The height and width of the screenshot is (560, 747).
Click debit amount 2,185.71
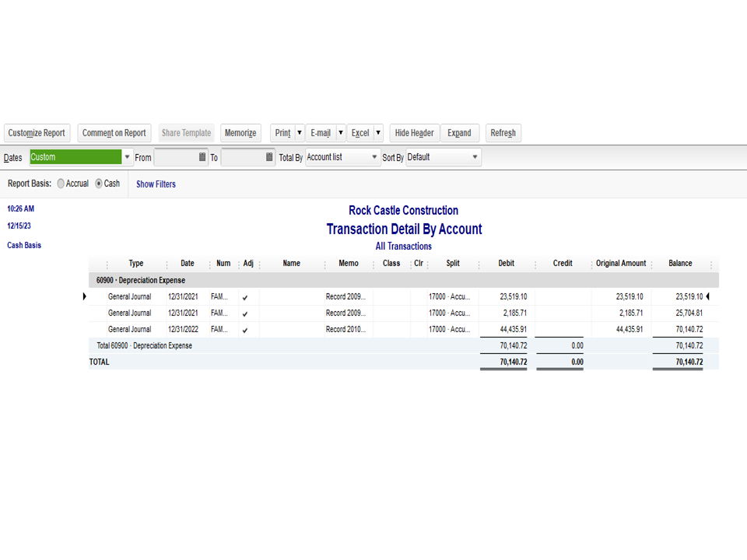click(x=515, y=313)
